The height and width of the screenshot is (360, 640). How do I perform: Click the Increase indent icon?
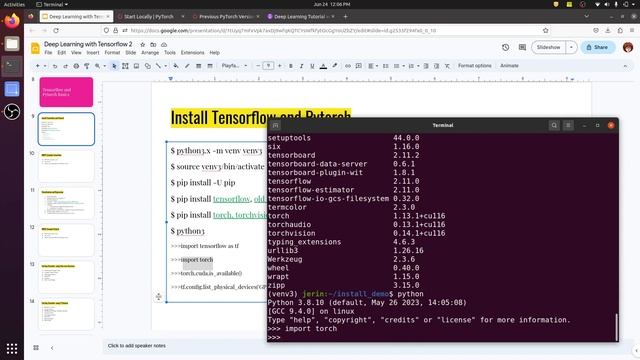coord(436,66)
